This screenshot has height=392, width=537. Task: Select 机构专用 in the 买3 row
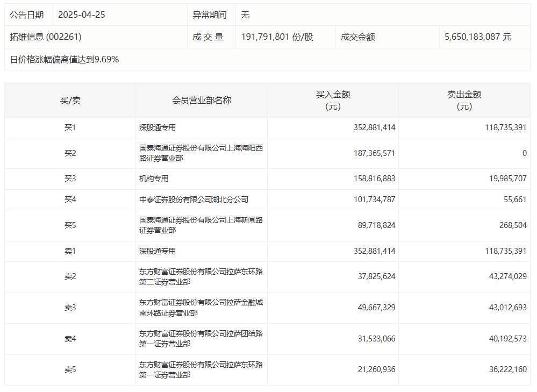tap(154, 179)
